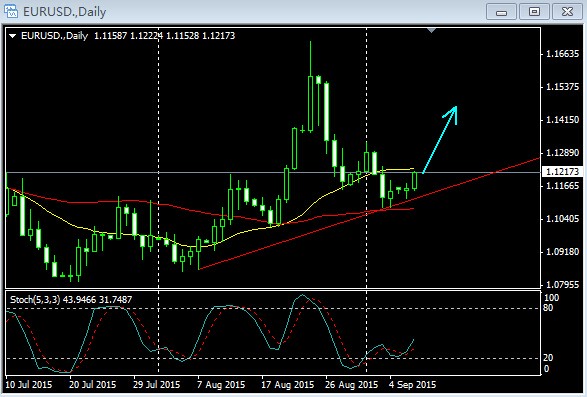The width and height of the screenshot is (587, 397).
Task: Close the EURUSD Daily chart window
Action: tap(567, 12)
